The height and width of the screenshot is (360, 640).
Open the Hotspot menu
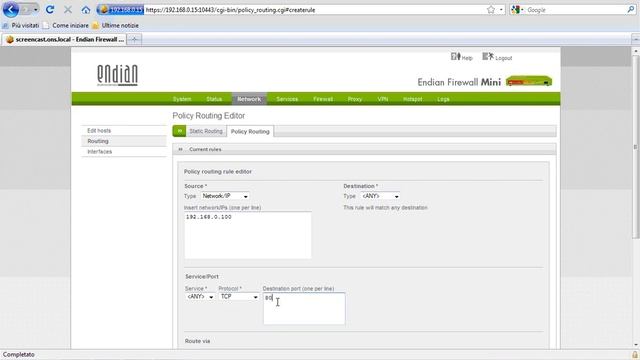pyautogui.click(x=412, y=99)
